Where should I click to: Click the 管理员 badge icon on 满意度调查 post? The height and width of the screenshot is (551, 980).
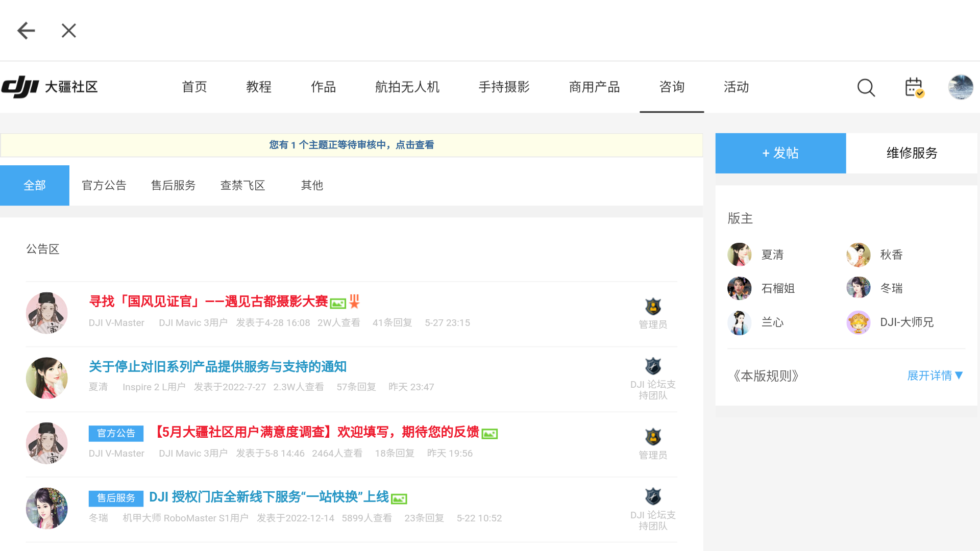click(653, 437)
